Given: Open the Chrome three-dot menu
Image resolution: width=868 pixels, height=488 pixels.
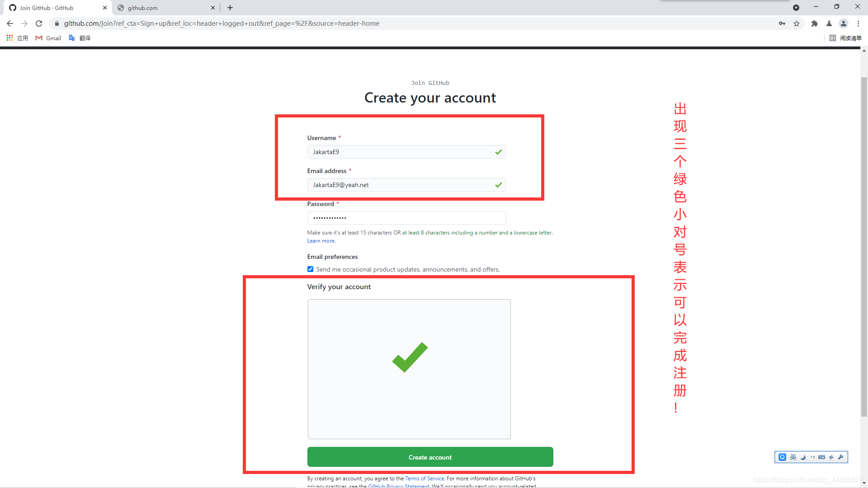Looking at the screenshot, I should tap(858, 23).
